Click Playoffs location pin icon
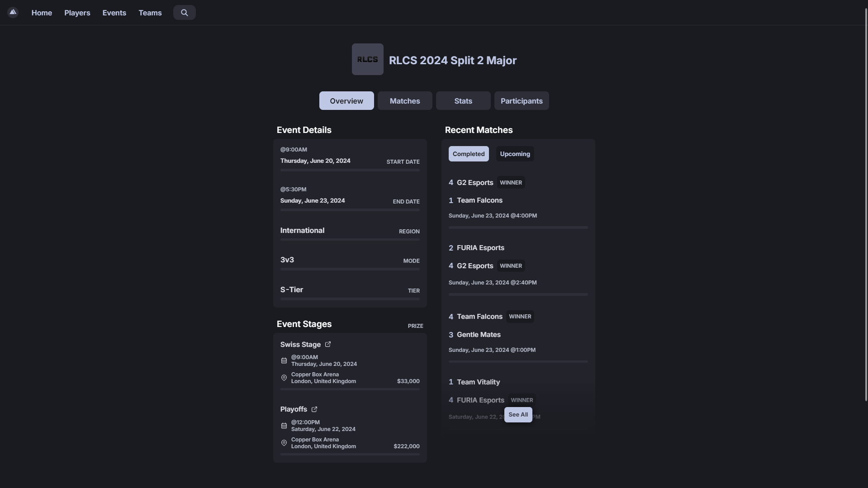The height and width of the screenshot is (488, 868). point(284,443)
